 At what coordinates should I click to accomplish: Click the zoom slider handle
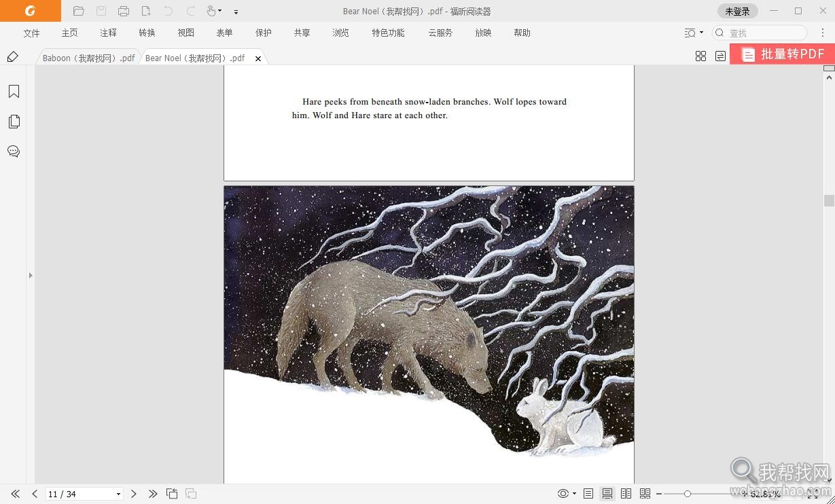tap(688, 494)
